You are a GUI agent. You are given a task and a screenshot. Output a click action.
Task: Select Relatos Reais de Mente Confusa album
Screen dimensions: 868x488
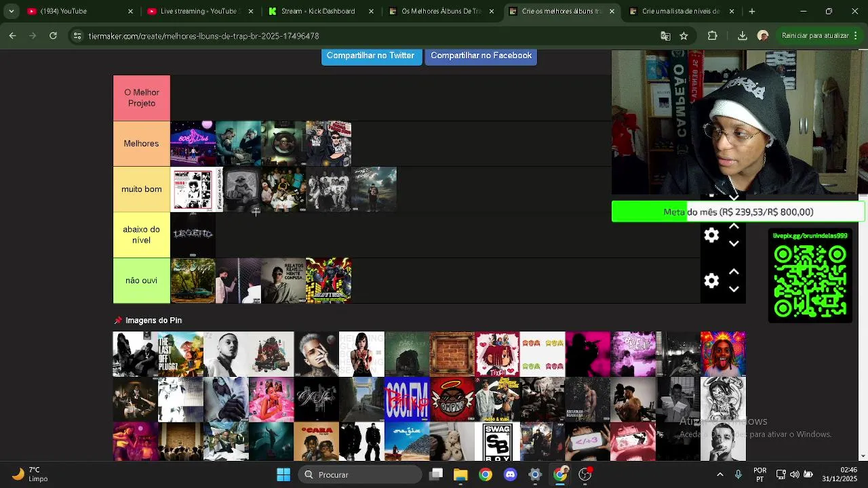point(283,281)
